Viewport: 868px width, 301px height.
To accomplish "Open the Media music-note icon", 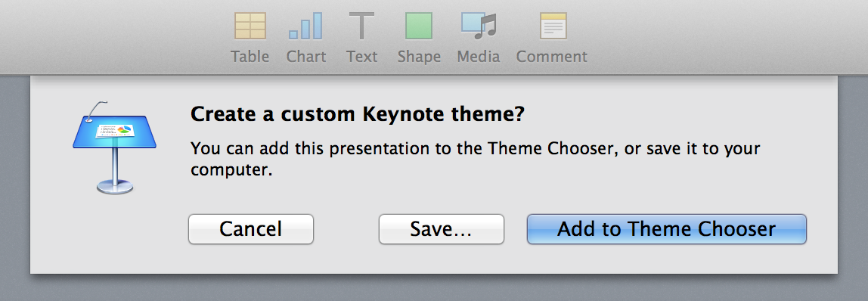I will 479,26.
